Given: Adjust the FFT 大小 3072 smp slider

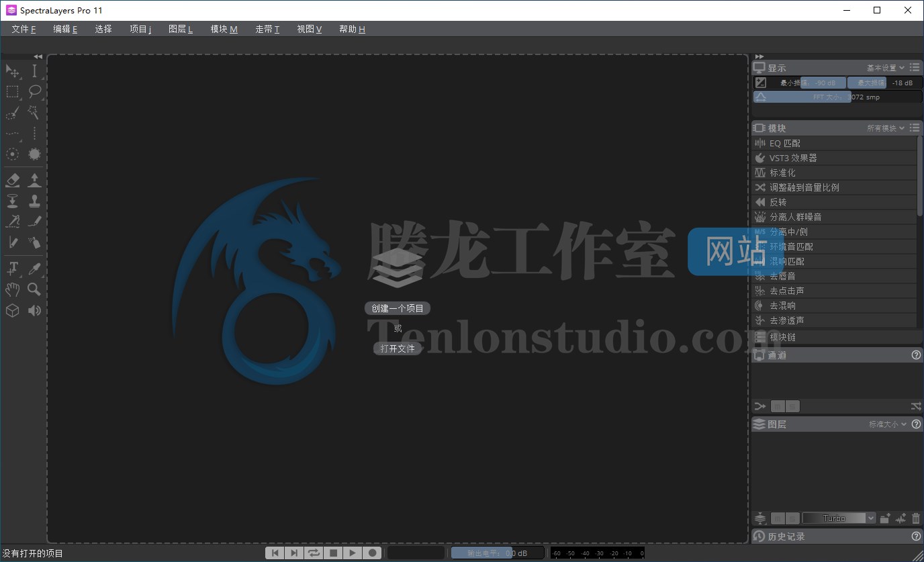Looking at the screenshot, I should (x=837, y=97).
